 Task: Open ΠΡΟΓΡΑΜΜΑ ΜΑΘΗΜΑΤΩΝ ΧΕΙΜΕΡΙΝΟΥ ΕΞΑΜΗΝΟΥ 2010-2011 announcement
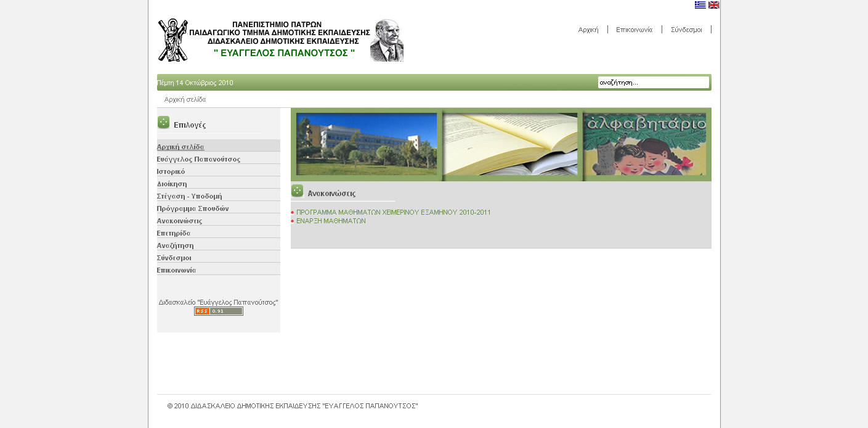click(393, 212)
